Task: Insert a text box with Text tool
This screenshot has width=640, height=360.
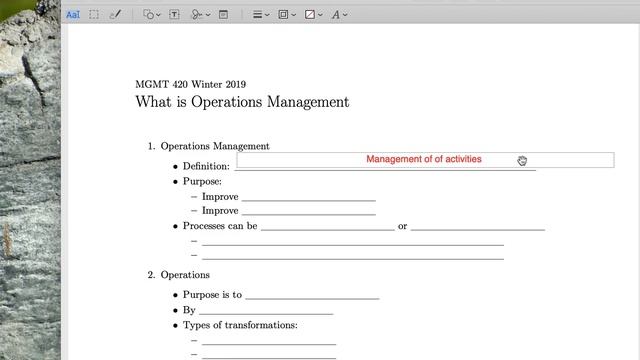Action: point(174,15)
